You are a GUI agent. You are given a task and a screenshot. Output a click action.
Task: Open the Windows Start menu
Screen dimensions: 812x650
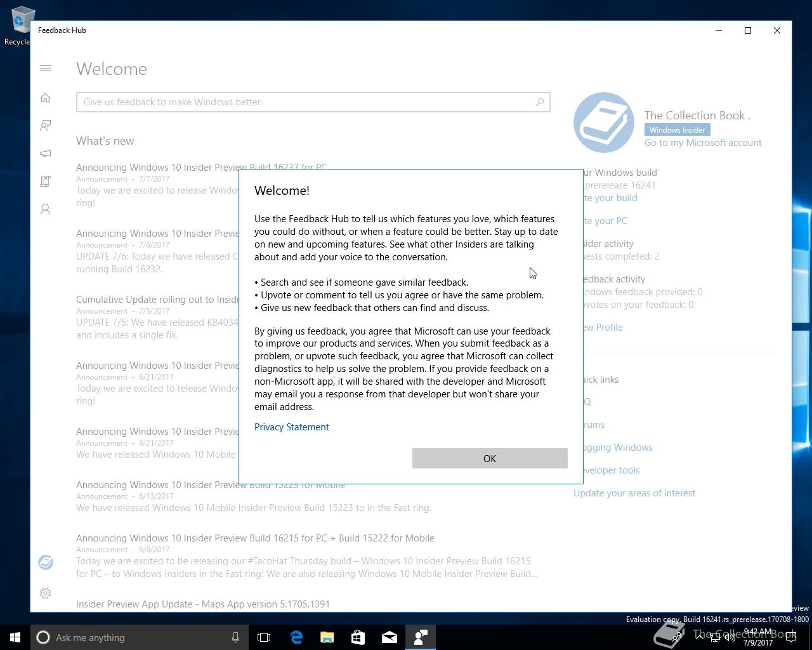[x=15, y=637]
